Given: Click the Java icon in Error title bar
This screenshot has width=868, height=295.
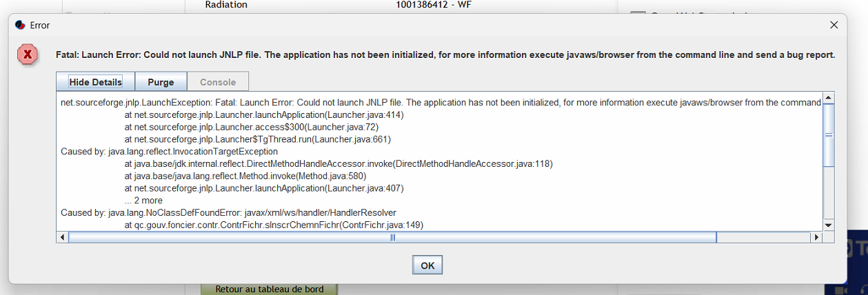Looking at the screenshot, I should point(20,25).
